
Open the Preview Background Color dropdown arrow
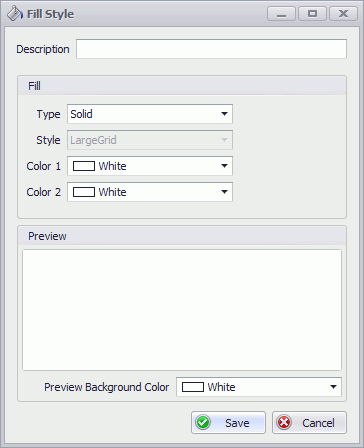[333, 387]
